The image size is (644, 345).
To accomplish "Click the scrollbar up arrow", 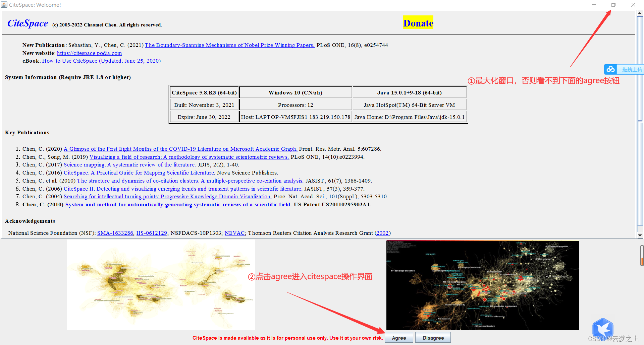I will [x=640, y=13].
